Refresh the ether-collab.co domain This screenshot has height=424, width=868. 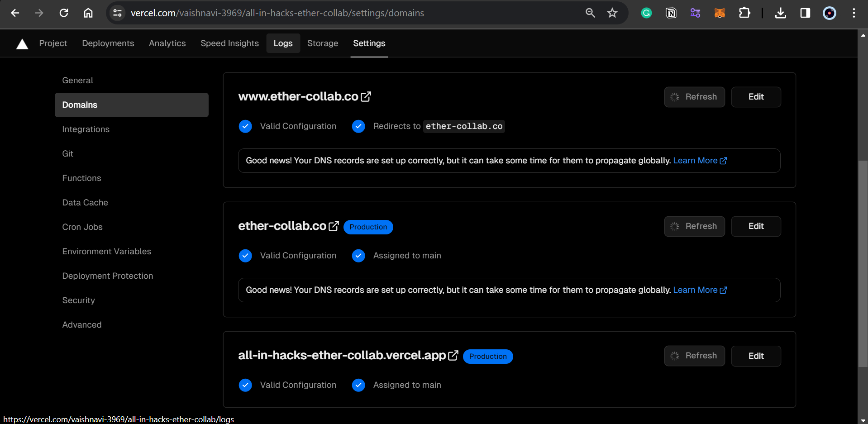point(694,226)
